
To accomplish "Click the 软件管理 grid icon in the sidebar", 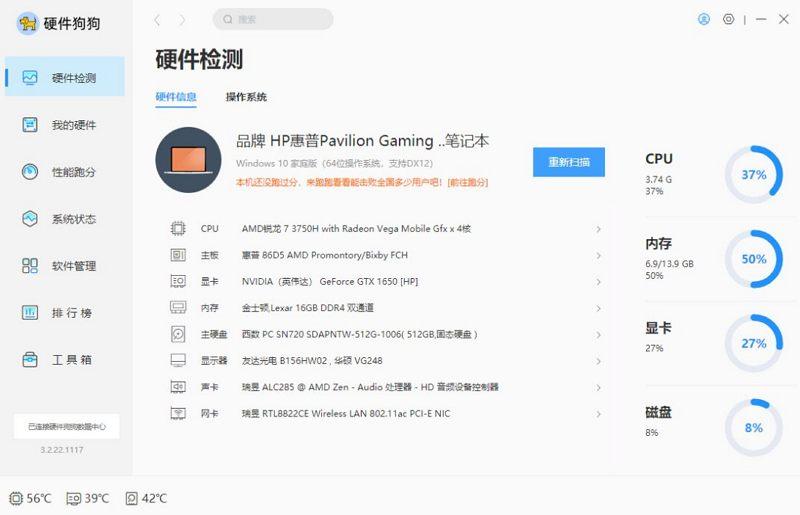I will [30, 265].
